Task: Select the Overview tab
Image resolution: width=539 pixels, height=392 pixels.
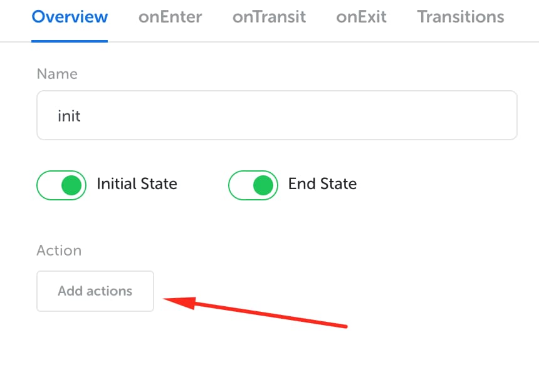Action: pos(70,17)
